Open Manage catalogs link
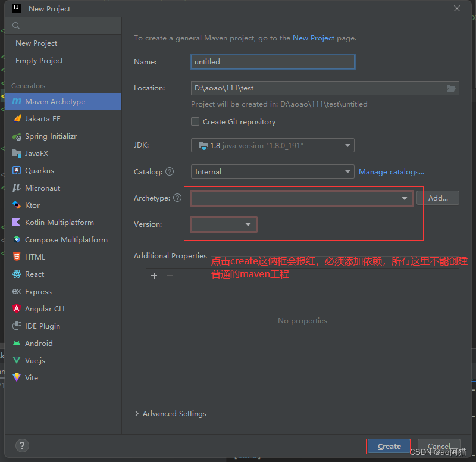This screenshot has width=476, height=462. pyautogui.click(x=392, y=172)
